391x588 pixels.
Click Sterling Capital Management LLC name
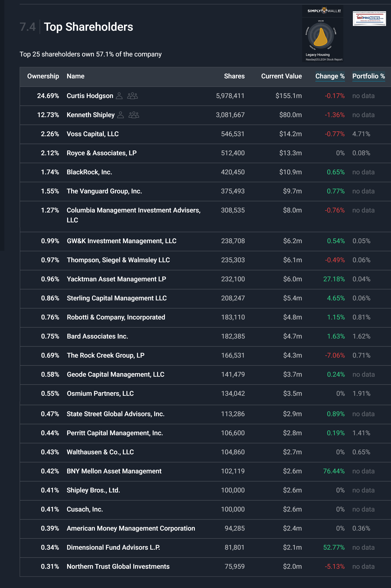click(x=117, y=298)
